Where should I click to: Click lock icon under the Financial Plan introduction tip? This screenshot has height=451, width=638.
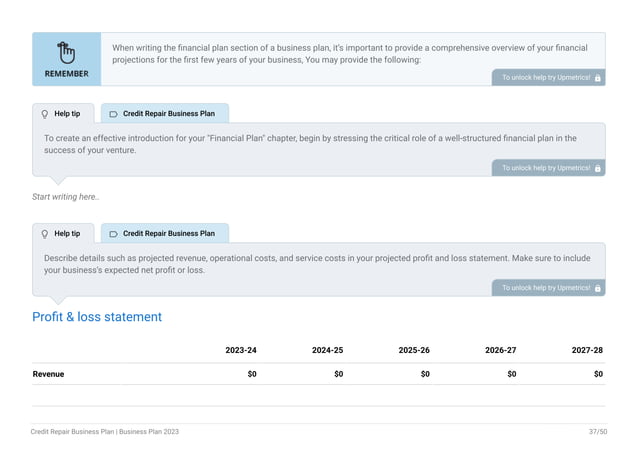pos(597,168)
